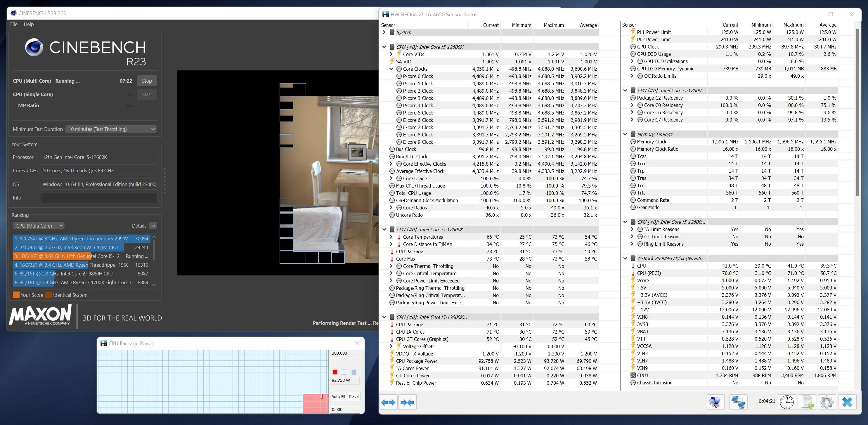The width and height of the screenshot is (868, 425).
Task: Select the CPU Package Power sensor row
Action: [489, 361]
